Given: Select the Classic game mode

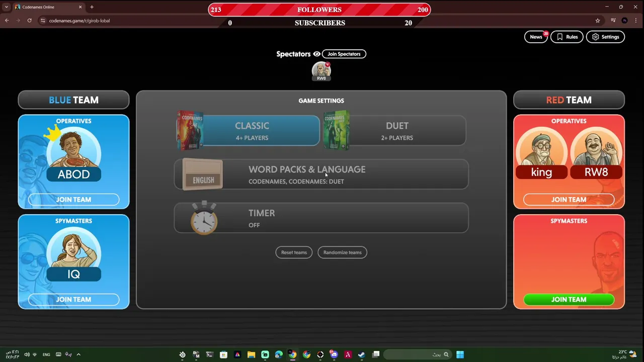Looking at the screenshot, I should (x=249, y=131).
